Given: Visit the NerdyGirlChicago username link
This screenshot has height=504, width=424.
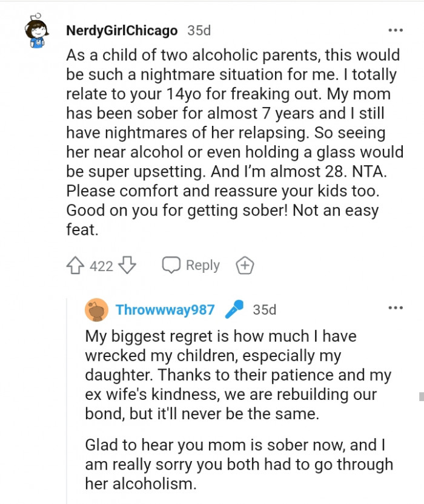Looking at the screenshot, I should pyautogui.click(x=120, y=30).
